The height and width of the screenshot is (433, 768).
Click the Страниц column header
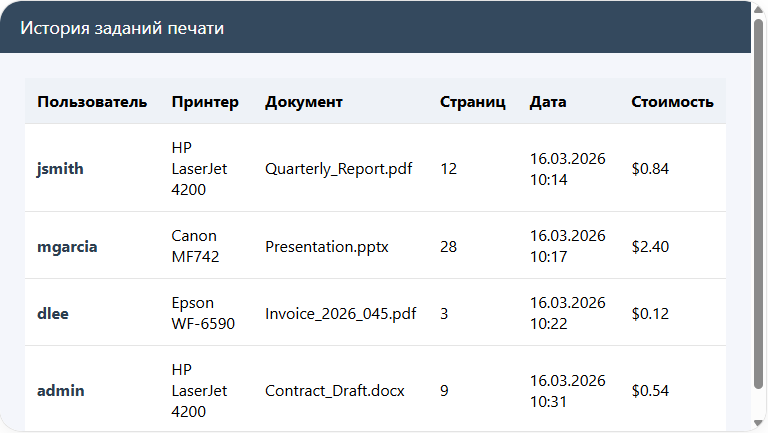click(473, 102)
